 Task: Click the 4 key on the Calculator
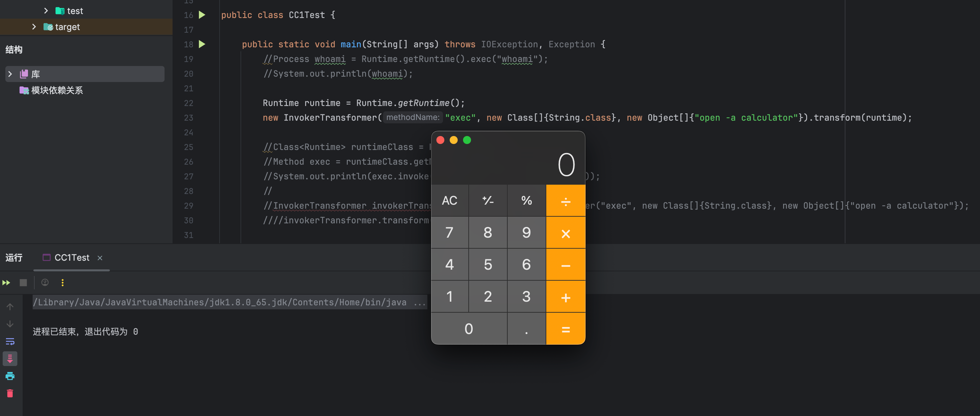click(x=449, y=265)
